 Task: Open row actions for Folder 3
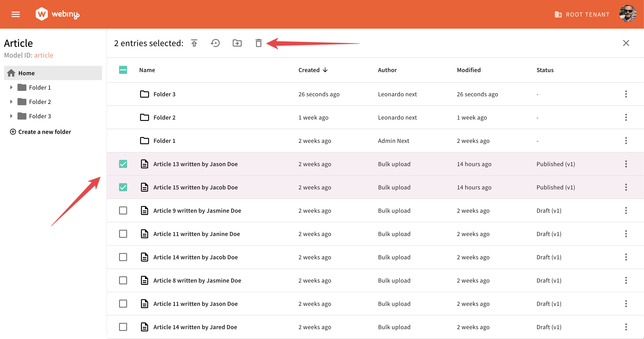626,94
